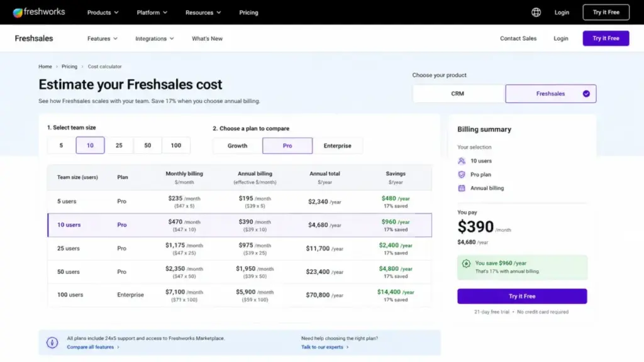644x362 pixels.
Task: Expand the Resources dropdown
Action: click(203, 13)
